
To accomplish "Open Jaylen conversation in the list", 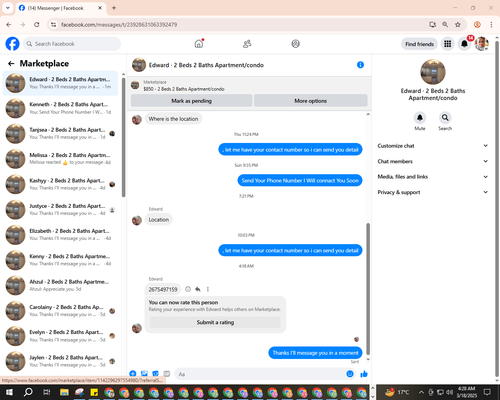I will click(x=60, y=361).
